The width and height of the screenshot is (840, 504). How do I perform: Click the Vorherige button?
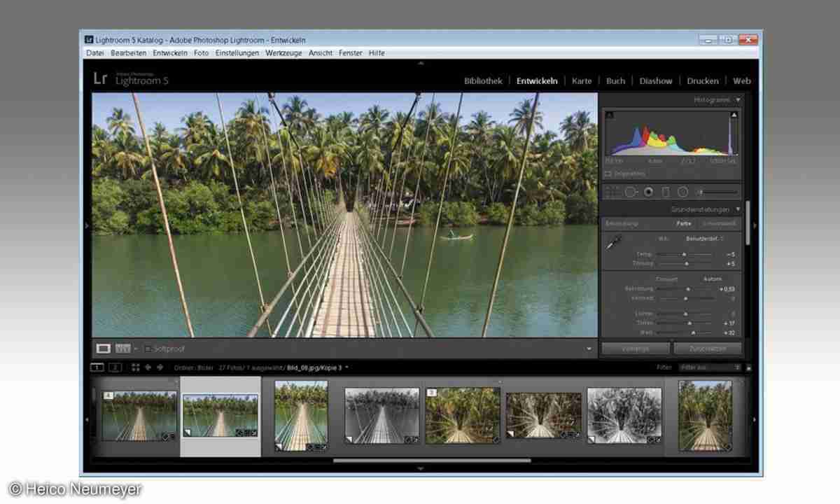(635, 348)
